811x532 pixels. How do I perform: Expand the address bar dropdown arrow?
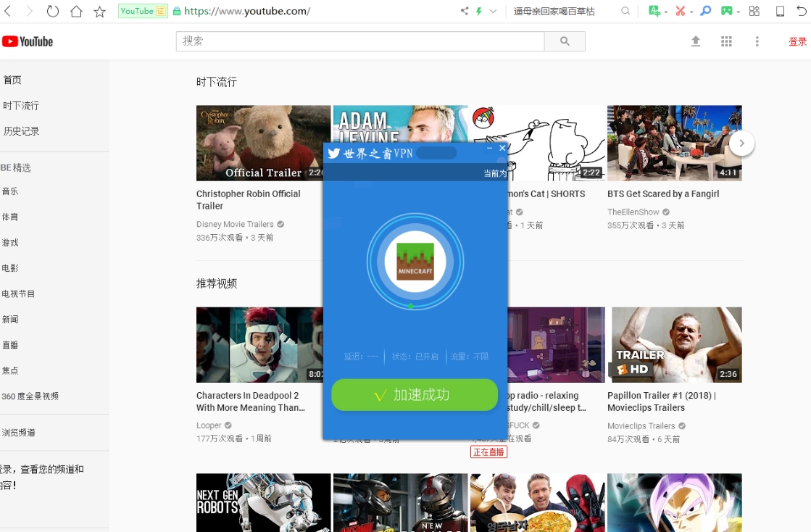[x=493, y=11]
